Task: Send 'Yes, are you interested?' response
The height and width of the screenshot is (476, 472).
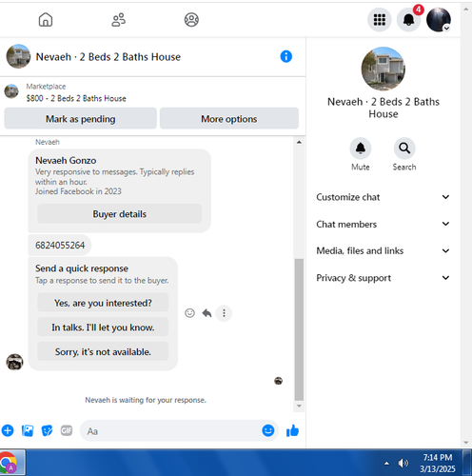Action: pyautogui.click(x=103, y=303)
